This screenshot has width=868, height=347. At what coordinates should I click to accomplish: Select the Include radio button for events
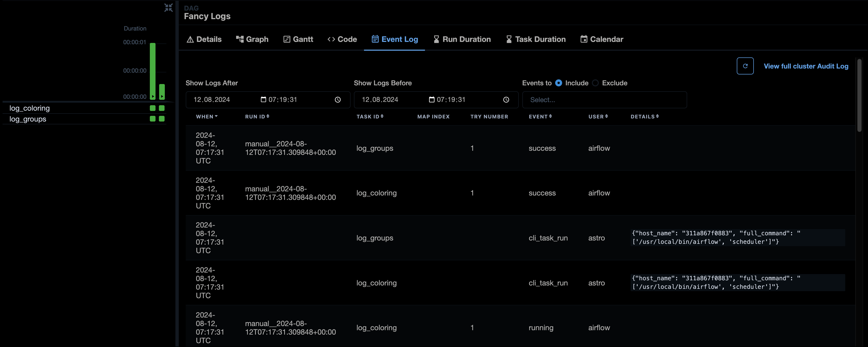559,83
